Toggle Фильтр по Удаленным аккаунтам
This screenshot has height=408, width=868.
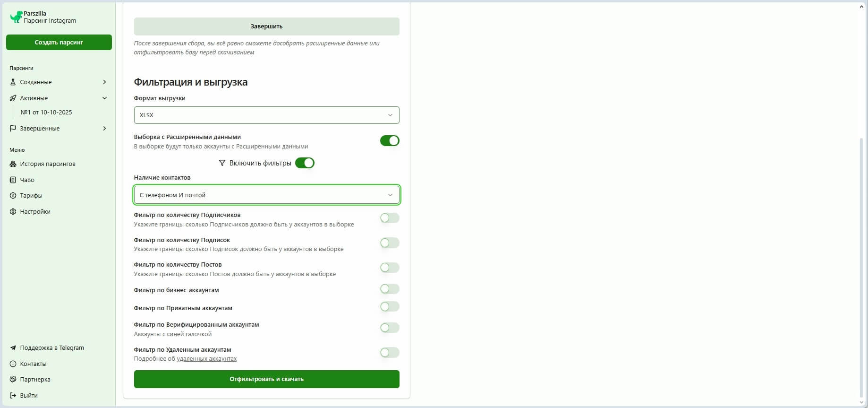390,353
